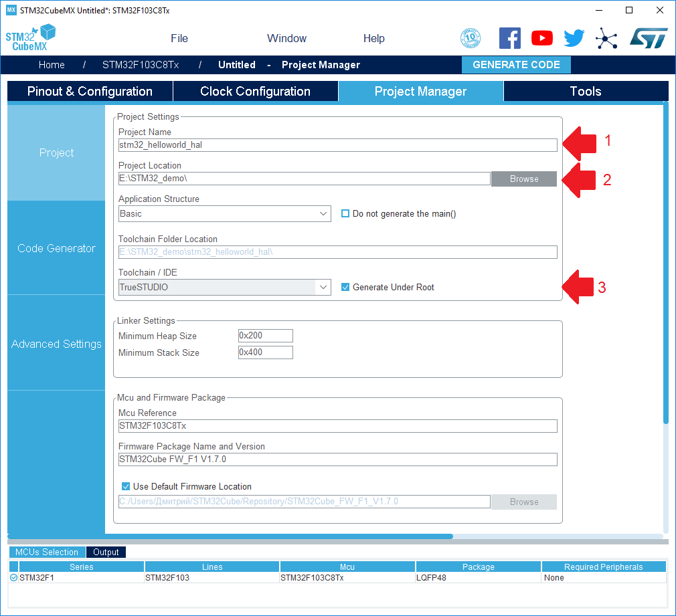The width and height of the screenshot is (676, 616).
Task: Sort by Package column header
Action: (x=478, y=567)
